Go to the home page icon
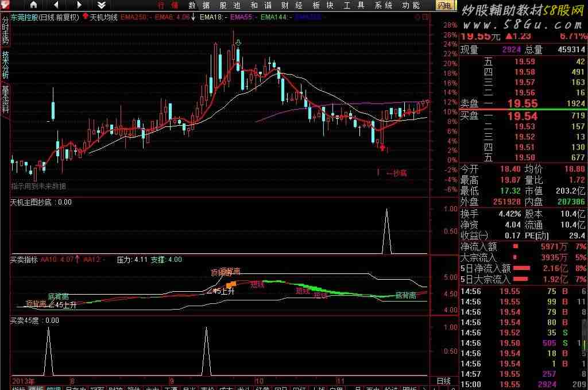This screenshot has height=390, width=588. click(x=33, y=5)
